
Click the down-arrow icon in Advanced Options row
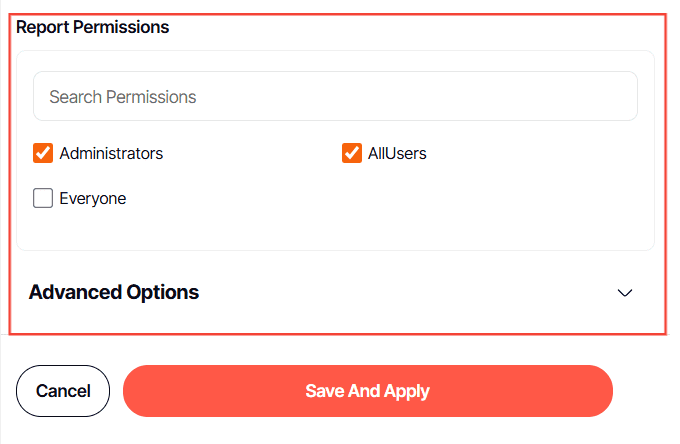625,293
